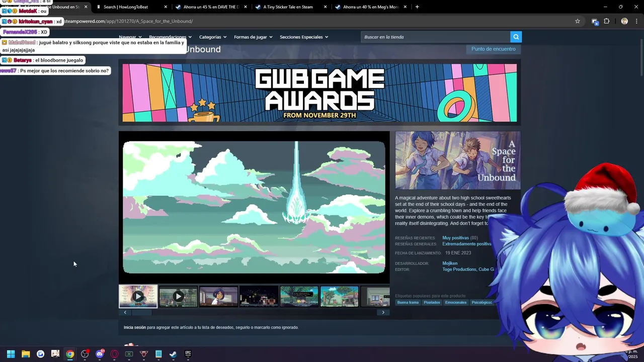Select the Pixelados tag
The image size is (644, 362).
pos(432,303)
